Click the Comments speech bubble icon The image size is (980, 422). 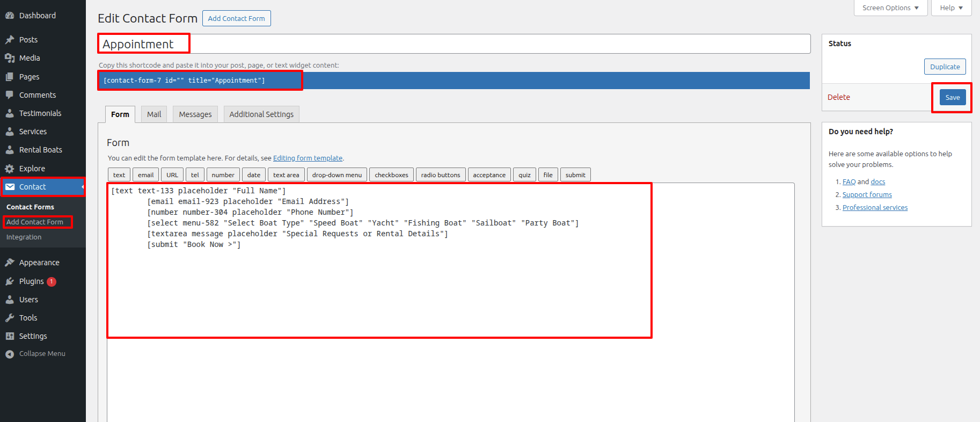[x=10, y=95]
